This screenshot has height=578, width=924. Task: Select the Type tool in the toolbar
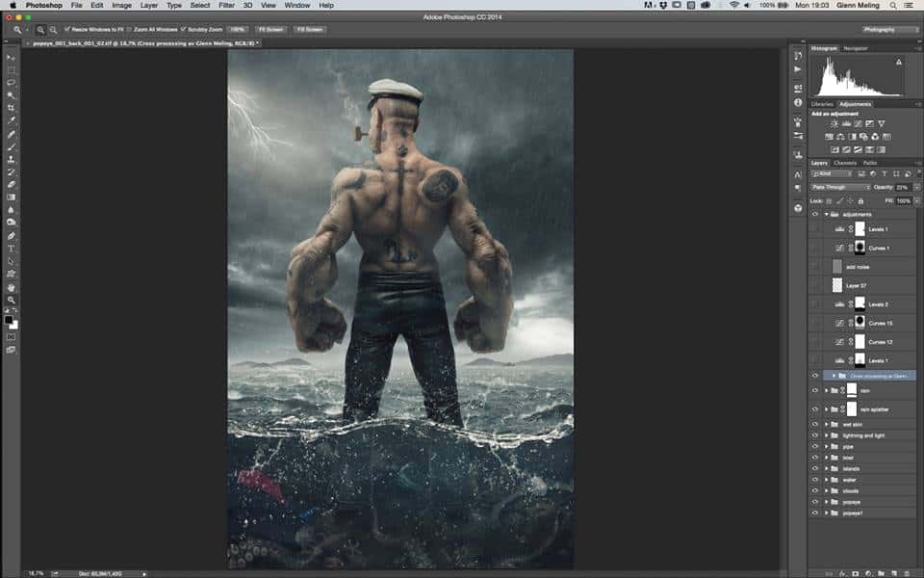coord(11,249)
